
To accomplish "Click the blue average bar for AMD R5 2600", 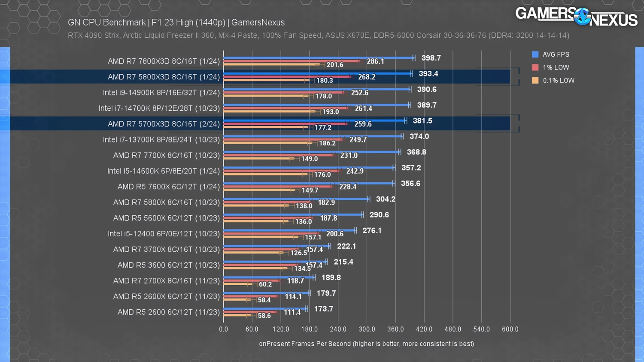I will tap(265, 309).
